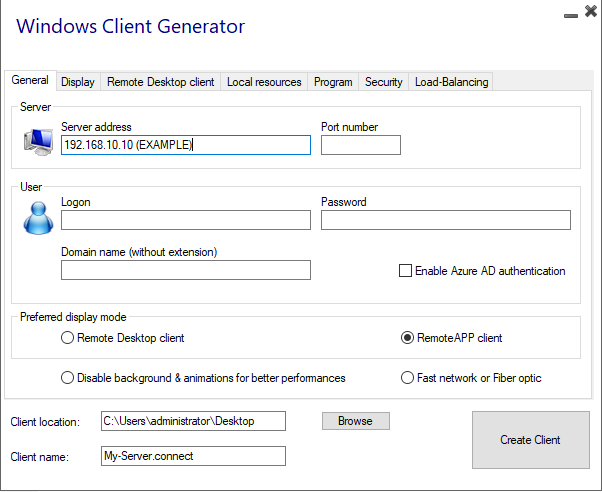Click the Password input box
The width and height of the screenshot is (602, 492).
point(445,220)
